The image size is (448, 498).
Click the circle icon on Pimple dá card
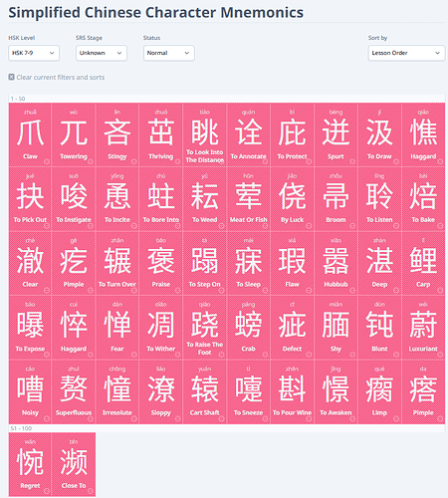[440, 418]
